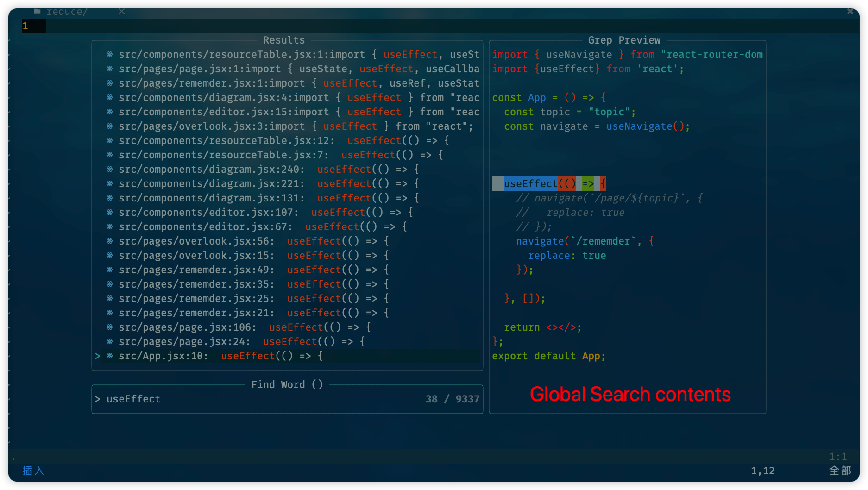
Task: Click the React icon beside diagram.jsx:240 result
Action: tap(110, 169)
